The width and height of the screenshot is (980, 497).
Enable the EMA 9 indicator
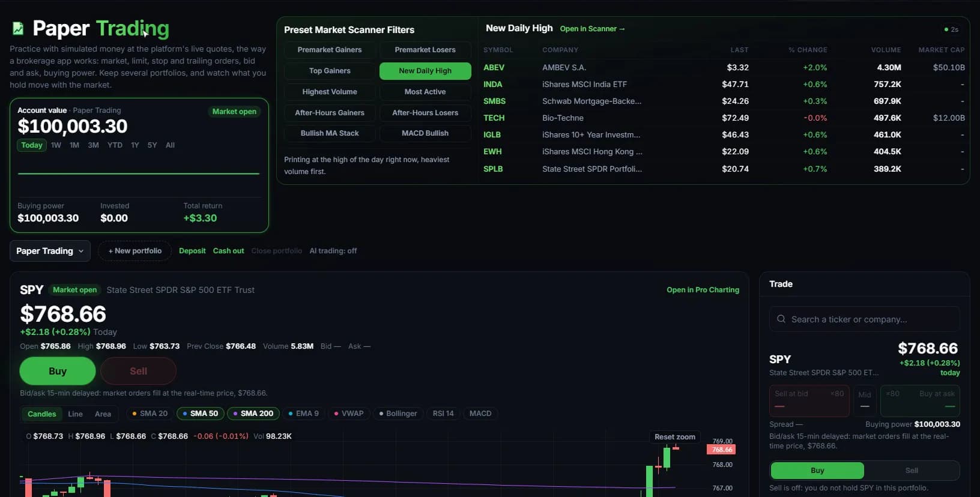click(304, 414)
